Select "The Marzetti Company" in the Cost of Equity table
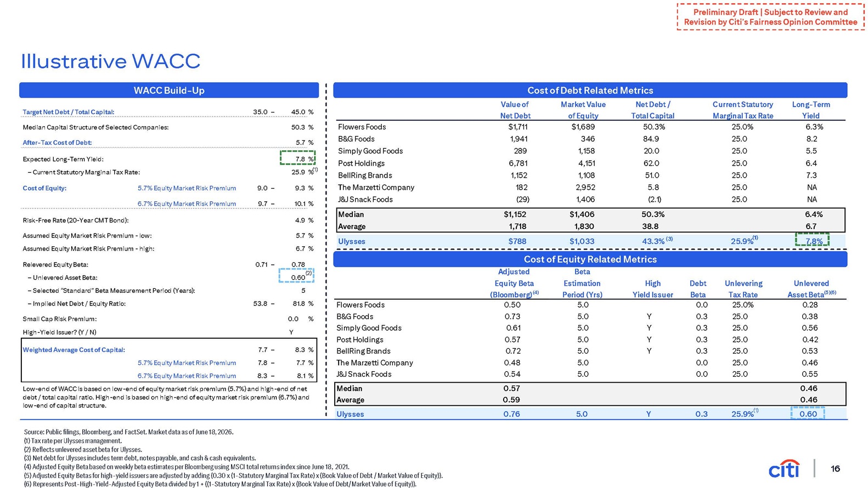Viewport: 868px width, 488px height. (x=375, y=363)
